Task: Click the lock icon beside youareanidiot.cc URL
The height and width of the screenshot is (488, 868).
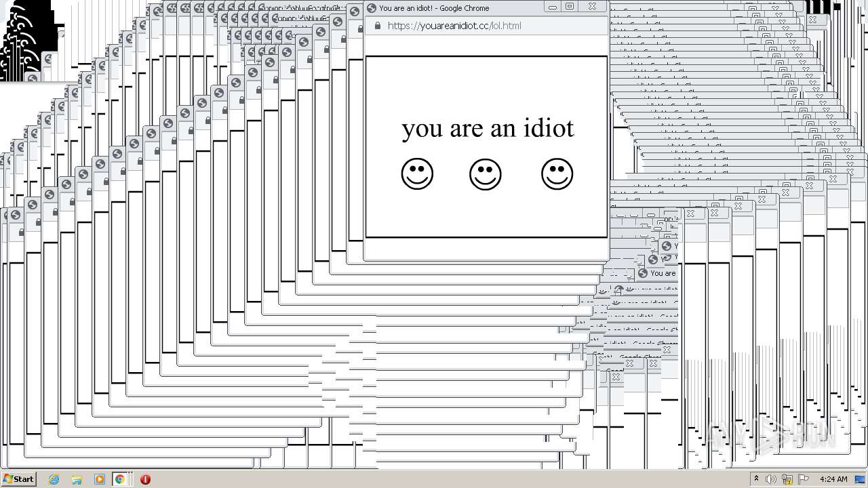Action: pyautogui.click(x=378, y=26)
